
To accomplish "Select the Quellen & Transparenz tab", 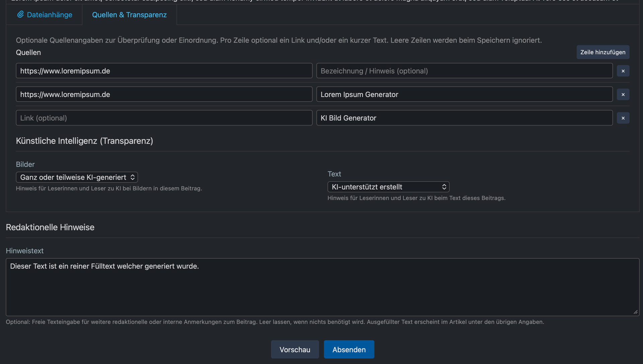I will (x=129, y=15).
